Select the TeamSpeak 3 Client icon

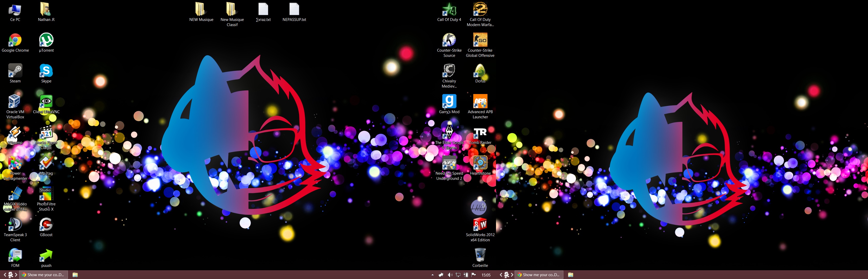[x=15, y=230]
